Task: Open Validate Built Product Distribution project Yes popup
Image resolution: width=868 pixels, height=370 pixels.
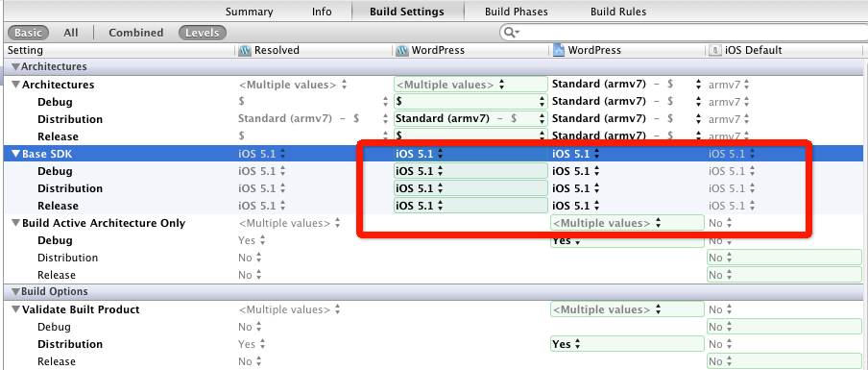Action: pos(627,344)
